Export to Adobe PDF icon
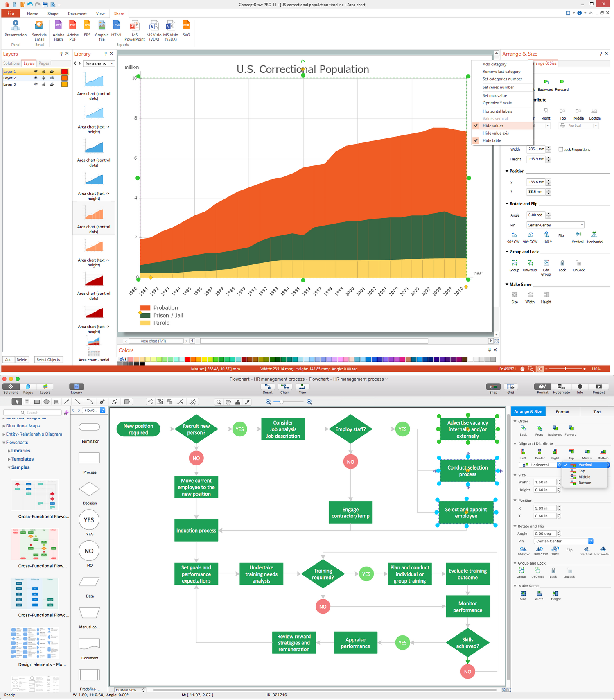Viewport: 614px width, 700px height. click(x=73, y=26)
